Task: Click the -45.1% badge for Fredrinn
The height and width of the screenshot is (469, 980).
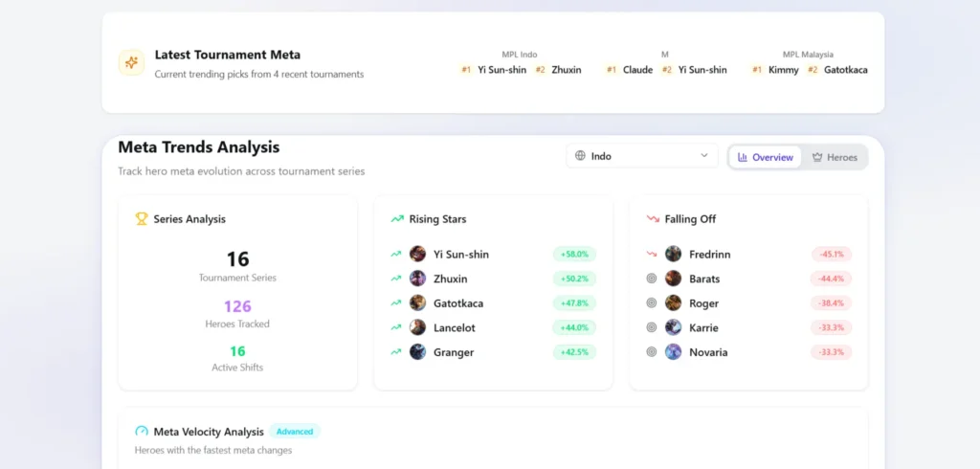Action: click(x=832, y=254)
